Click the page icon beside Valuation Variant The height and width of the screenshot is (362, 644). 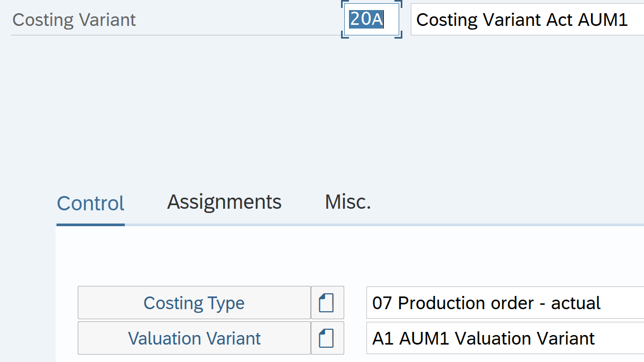click(x=327, y=338)
